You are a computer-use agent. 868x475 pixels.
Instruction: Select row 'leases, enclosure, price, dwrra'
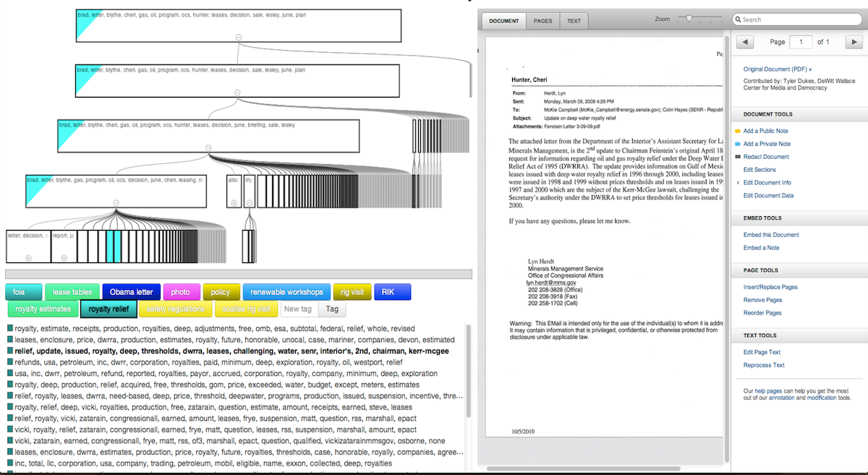click(x=231, y=340)
